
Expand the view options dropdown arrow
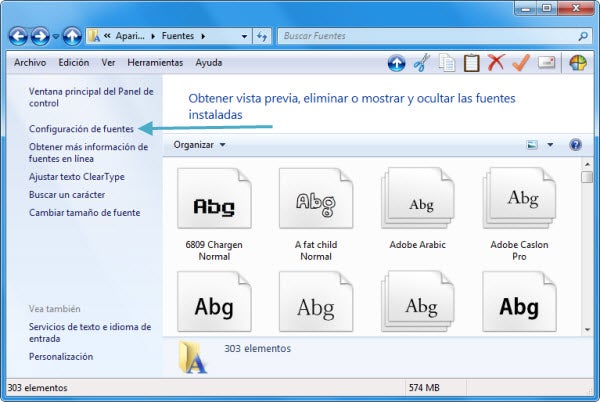[x=550, y=145]
